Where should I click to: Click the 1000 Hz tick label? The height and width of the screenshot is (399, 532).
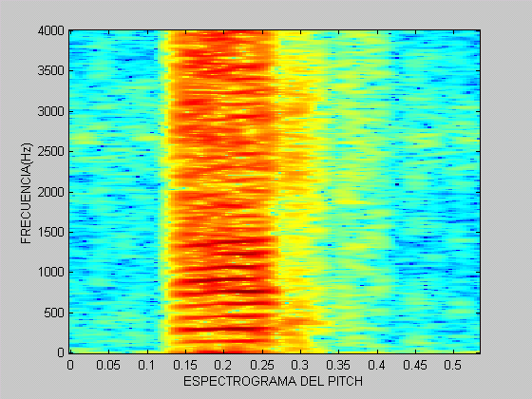[51, 272]
